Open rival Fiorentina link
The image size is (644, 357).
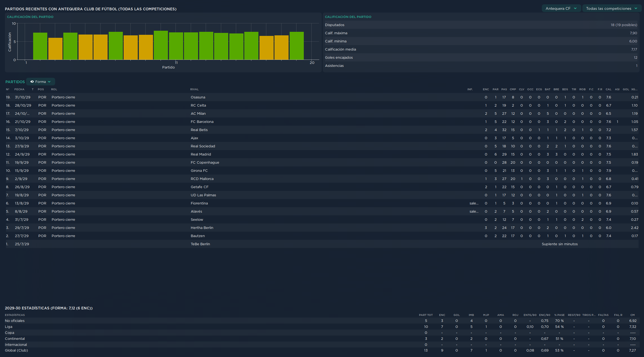[199, 203]
